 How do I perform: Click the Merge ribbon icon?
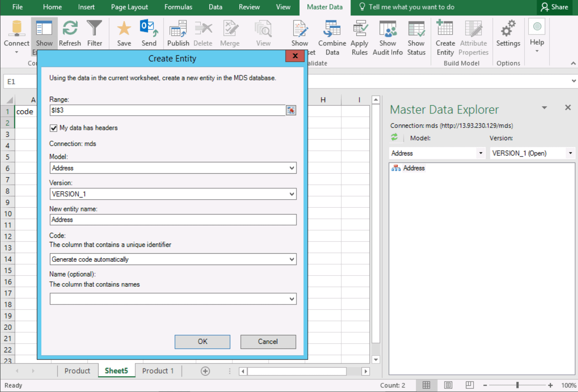(230, 28)
